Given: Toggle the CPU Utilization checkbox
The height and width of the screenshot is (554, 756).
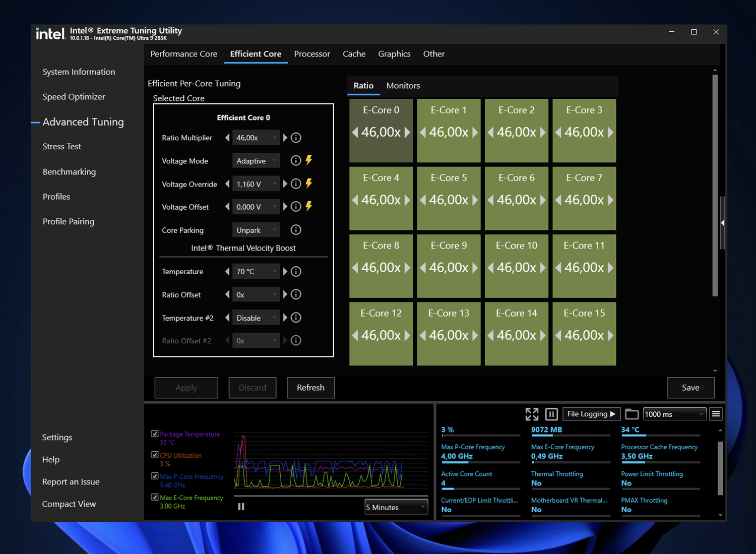Looking at the screenshot, I should tap(155, 455).
